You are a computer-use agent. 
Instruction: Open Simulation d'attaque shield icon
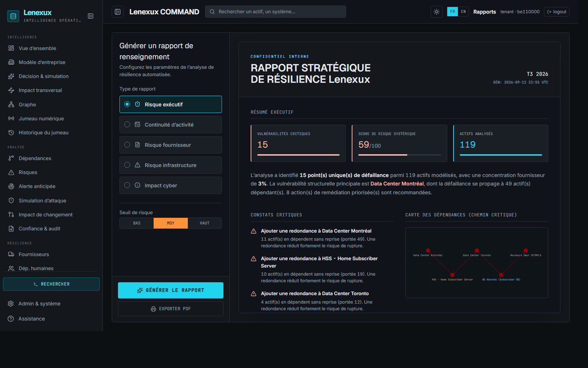11,201
